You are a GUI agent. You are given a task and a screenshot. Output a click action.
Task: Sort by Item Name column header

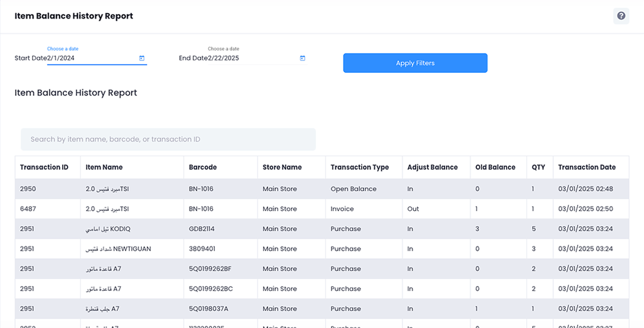[104, 168]
